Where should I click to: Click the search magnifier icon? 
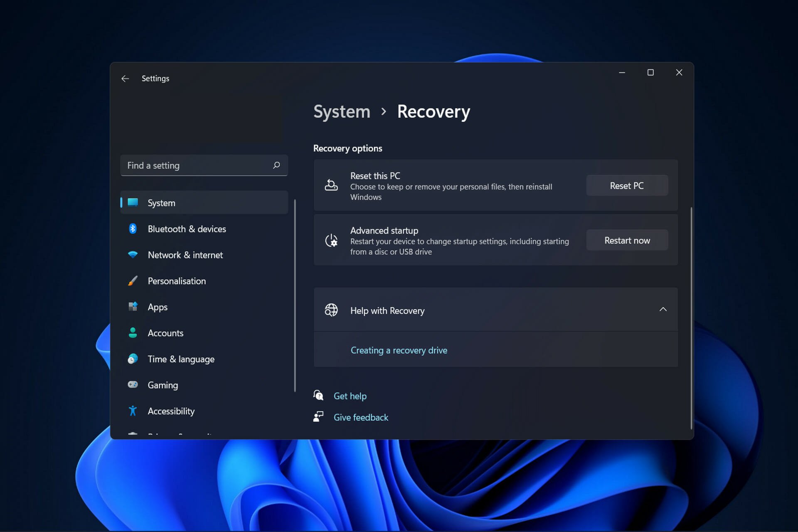tap(276, 165)
